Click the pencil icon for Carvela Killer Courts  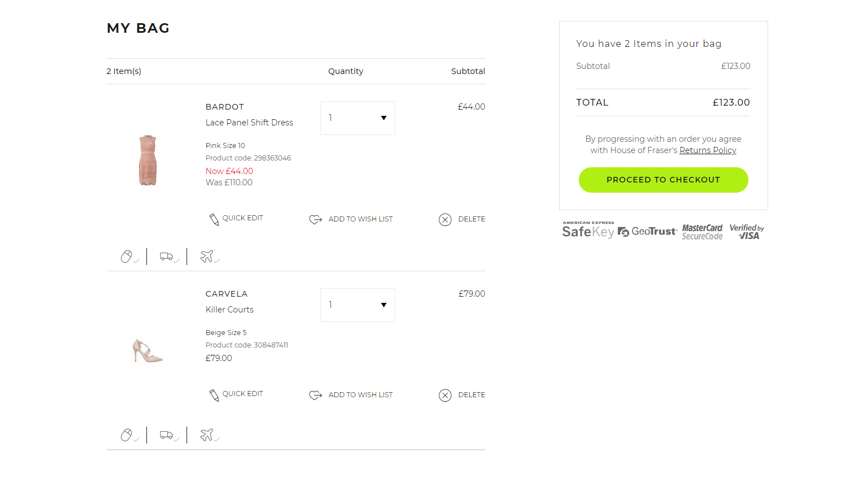click(x=214, y=396)
